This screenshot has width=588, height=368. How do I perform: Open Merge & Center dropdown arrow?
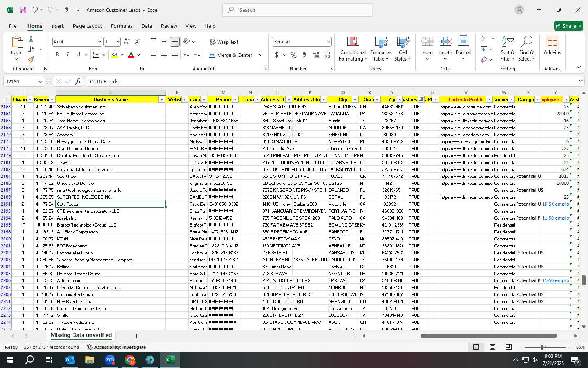click(x=260, y=55)
